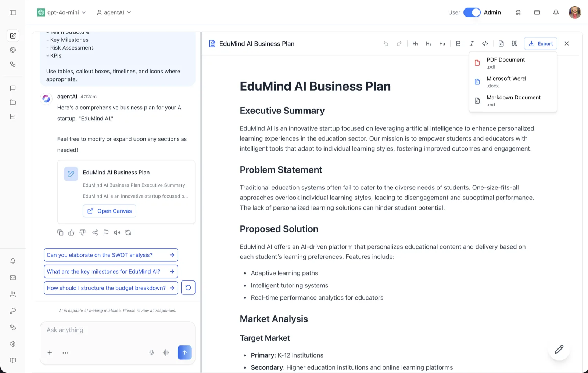Open the analytics chart icon in sidebar
This screenshot has height=373, width=588.
click(x=13, y=117)
